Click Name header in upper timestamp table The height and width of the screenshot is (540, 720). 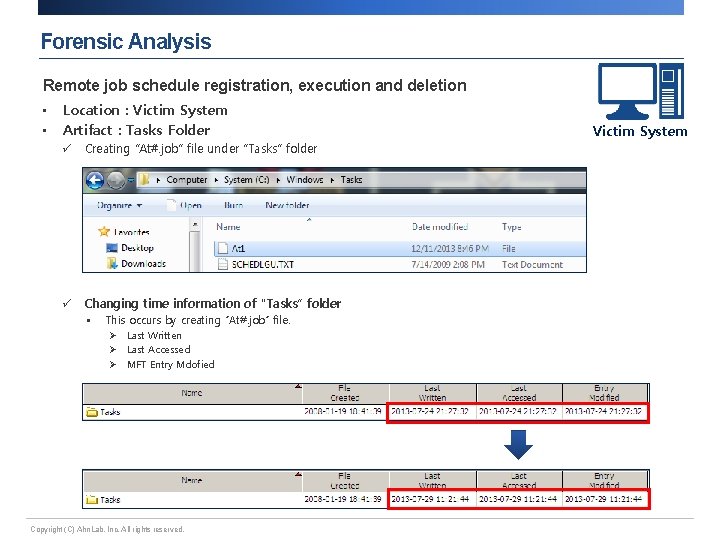tap(191, 393)
